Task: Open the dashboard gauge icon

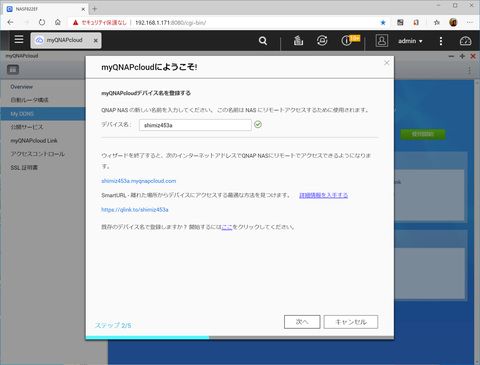Action: coord(465,41)
